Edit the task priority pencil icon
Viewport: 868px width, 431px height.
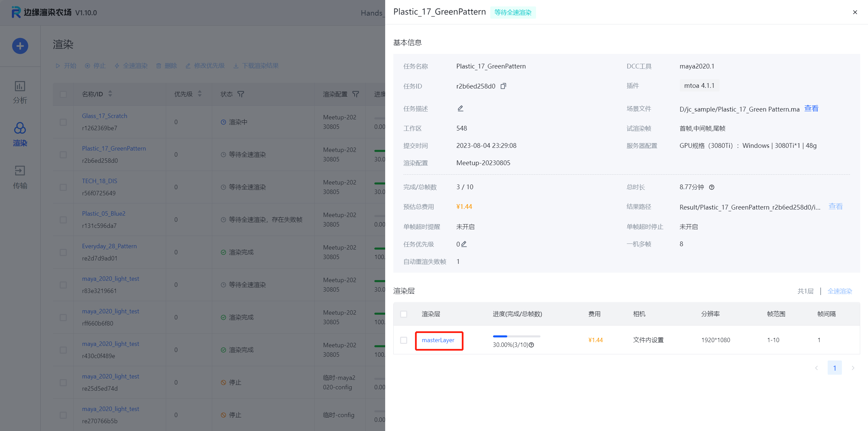464,244
